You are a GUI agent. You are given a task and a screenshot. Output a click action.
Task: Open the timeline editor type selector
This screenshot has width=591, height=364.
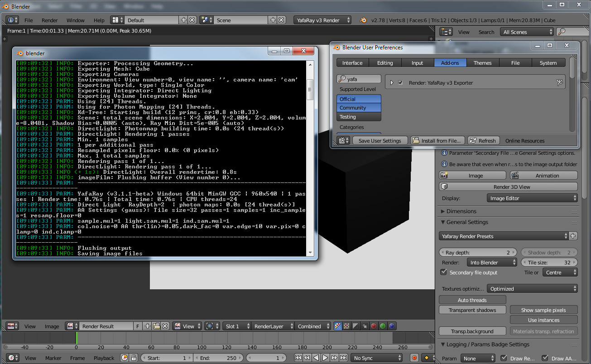click(x=13, y=358)
